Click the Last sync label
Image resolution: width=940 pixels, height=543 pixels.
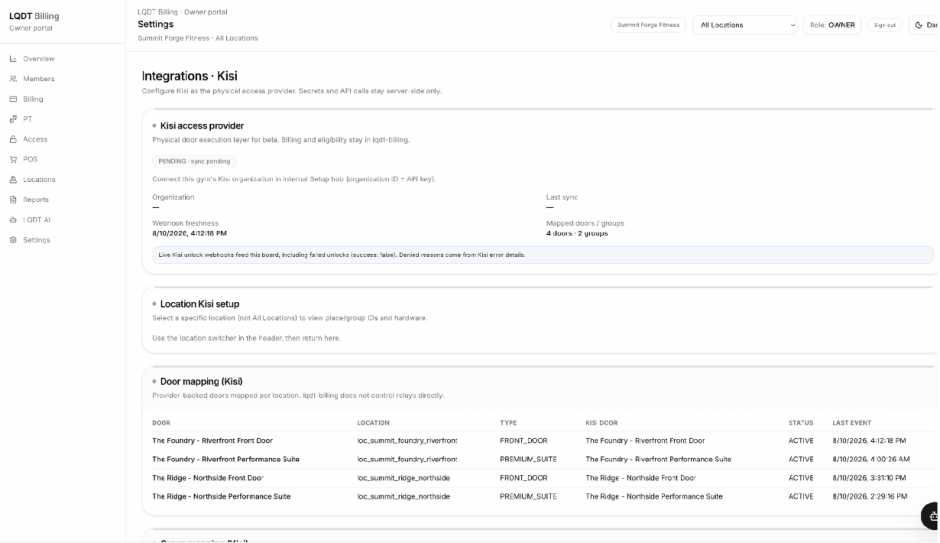point(562,197)
